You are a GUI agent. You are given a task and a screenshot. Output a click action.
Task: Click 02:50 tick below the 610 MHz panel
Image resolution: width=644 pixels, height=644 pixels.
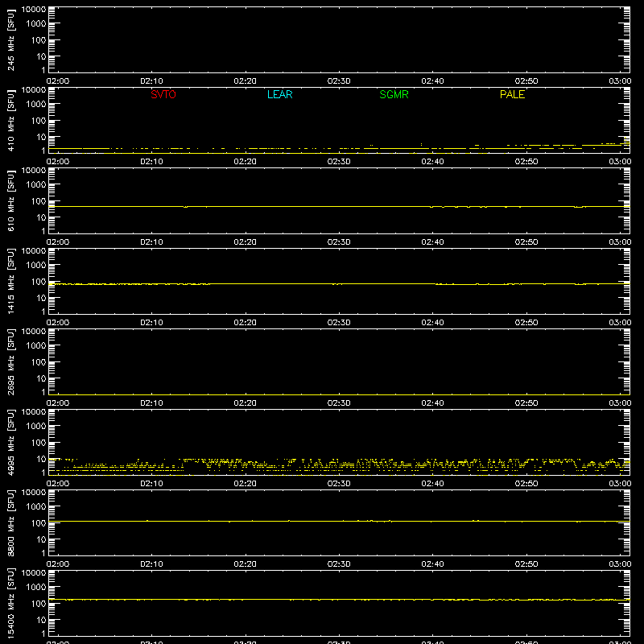[526, 242]
